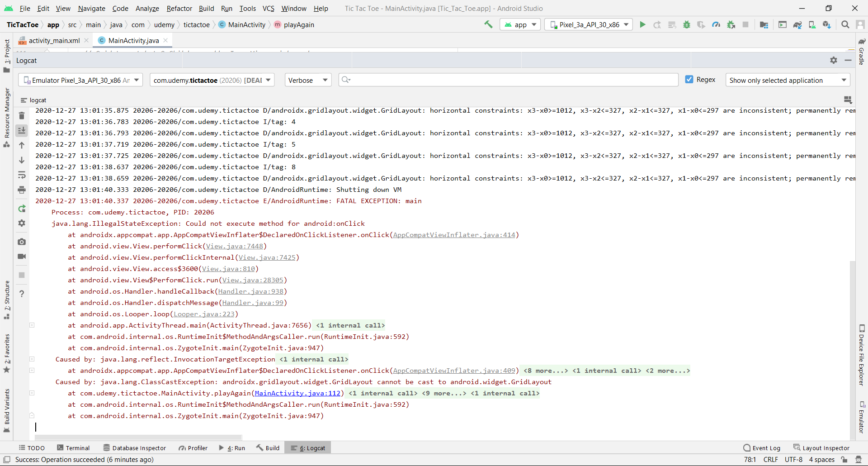The width and height of the screenshot is (868, 466).
Task: Click the 4 spaces indent status entry
Action: point(821,460)
